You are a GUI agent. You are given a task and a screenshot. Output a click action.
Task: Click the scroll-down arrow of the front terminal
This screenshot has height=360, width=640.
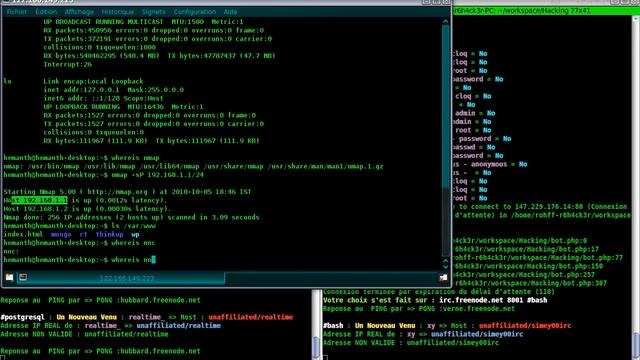(x=445, y=267)
